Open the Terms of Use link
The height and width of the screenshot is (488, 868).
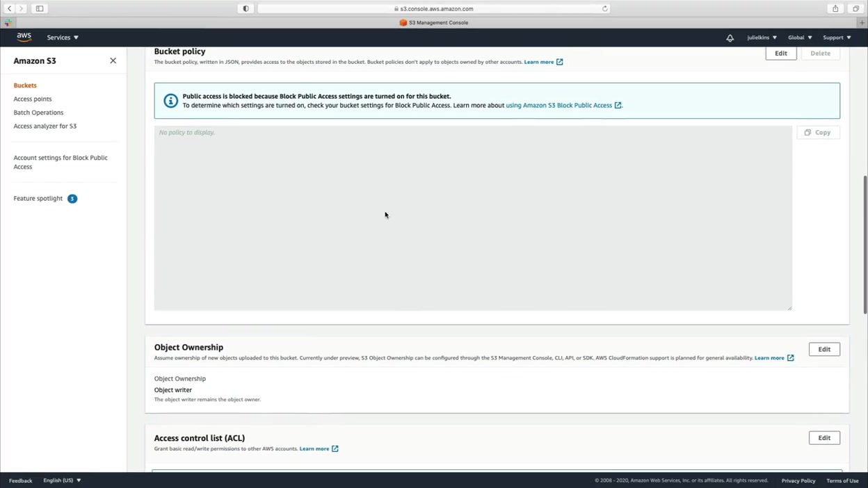pos(842,480)
